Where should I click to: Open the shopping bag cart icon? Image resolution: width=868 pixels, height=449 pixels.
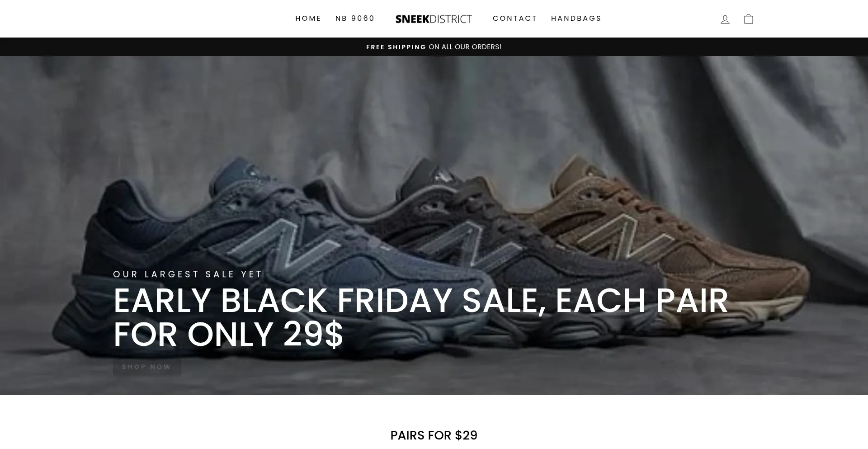click(749, 19)
